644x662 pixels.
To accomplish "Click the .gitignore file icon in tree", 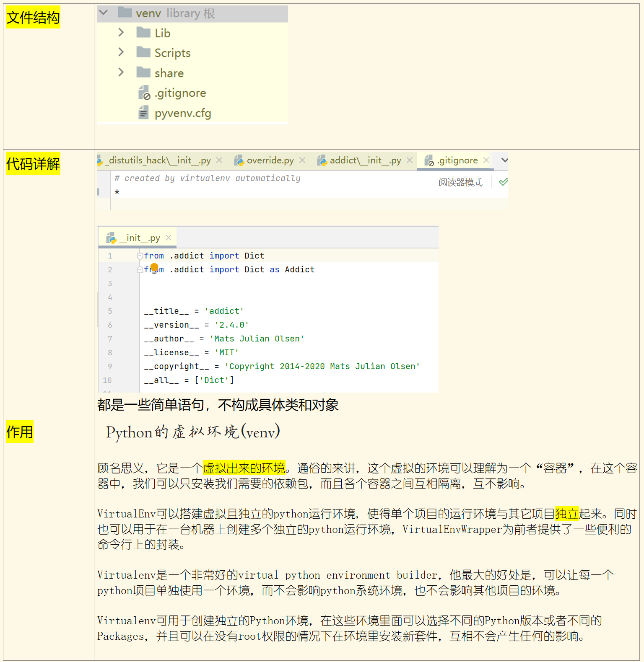I will (x=144, y=93).
